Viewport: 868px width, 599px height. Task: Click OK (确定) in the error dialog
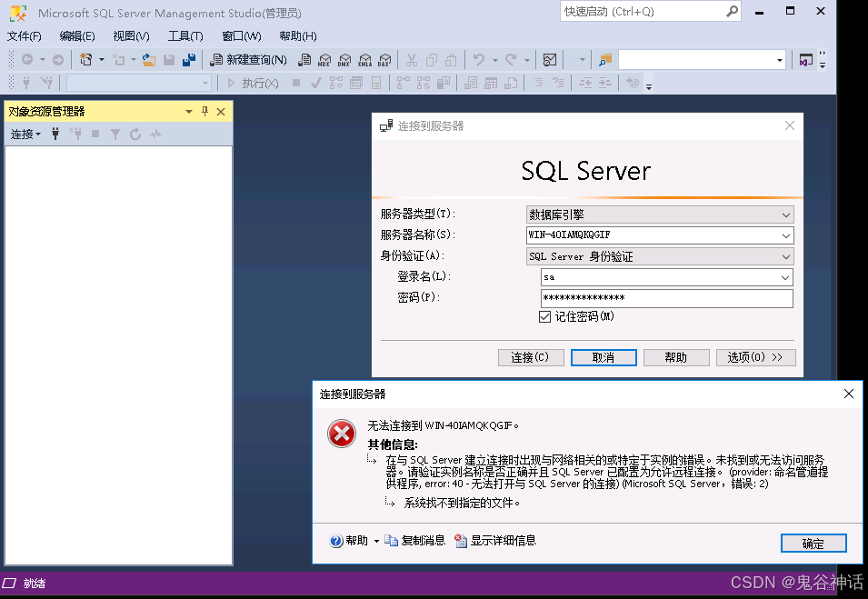(813, 543)
